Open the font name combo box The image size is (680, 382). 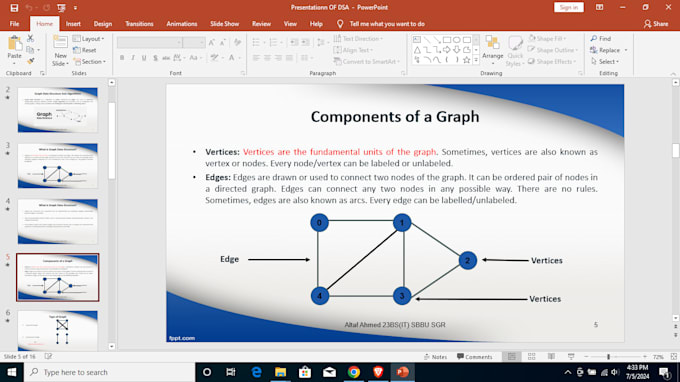(149, 42)
